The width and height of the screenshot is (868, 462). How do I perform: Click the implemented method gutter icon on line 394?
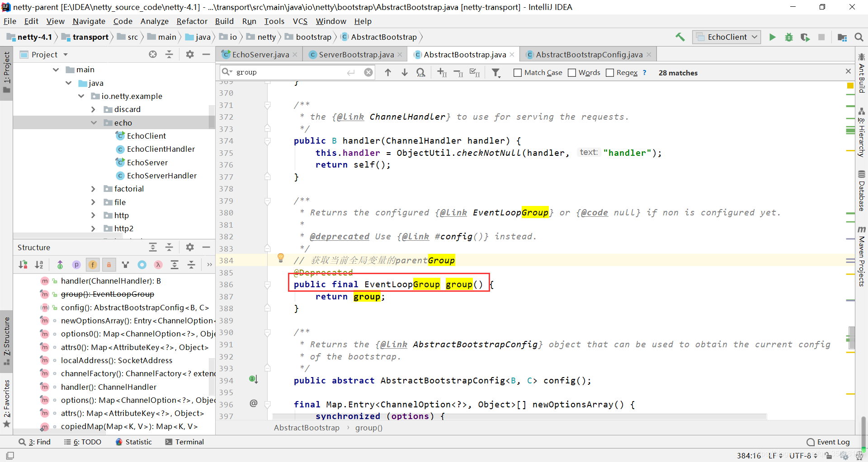253,379
